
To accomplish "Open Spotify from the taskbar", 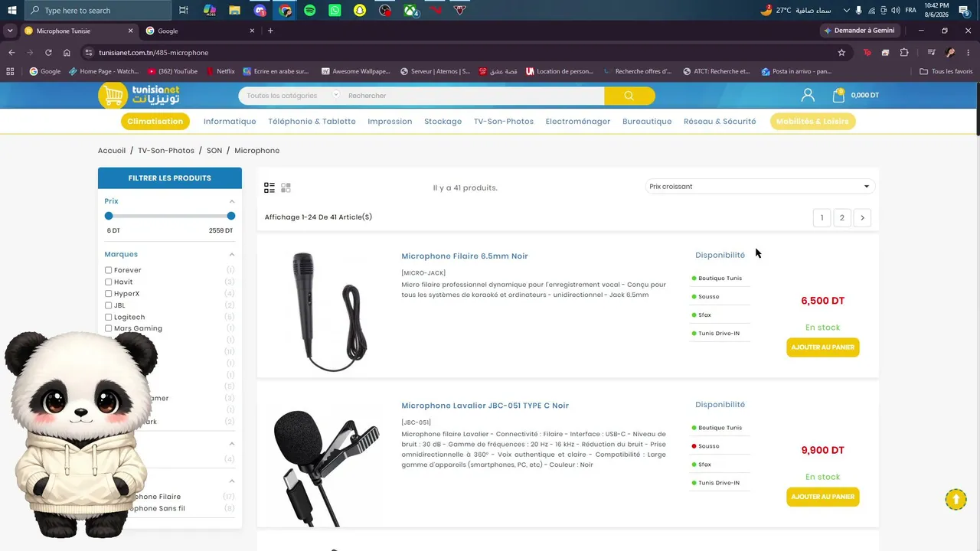I will click(x=310, y=10).
